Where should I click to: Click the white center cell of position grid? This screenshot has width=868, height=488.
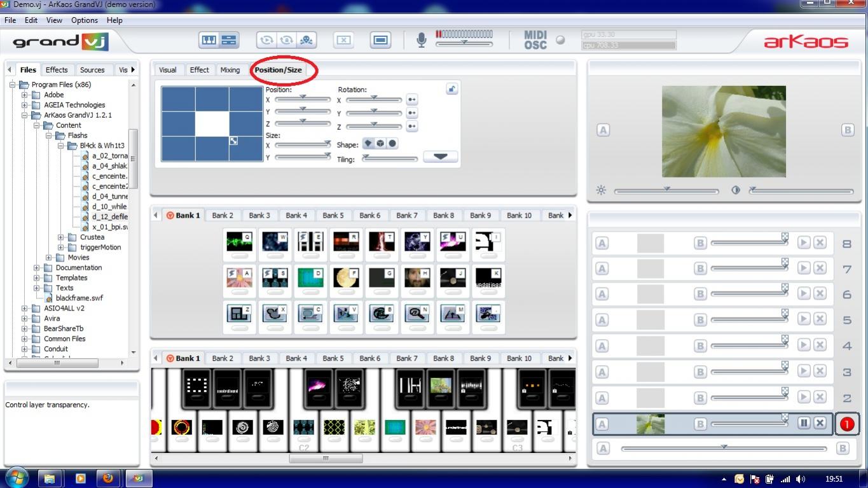tap(212, 125)
